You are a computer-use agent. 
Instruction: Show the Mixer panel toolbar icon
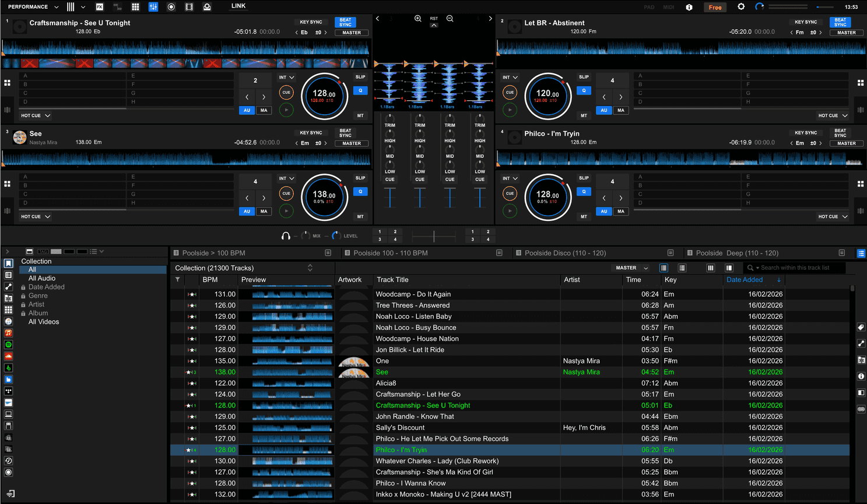tap(153, 6)
